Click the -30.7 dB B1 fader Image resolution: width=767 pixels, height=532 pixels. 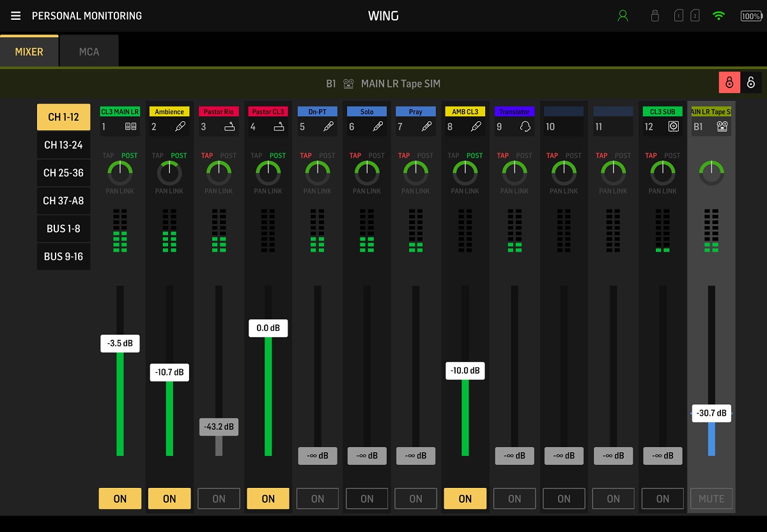(711, 413)
